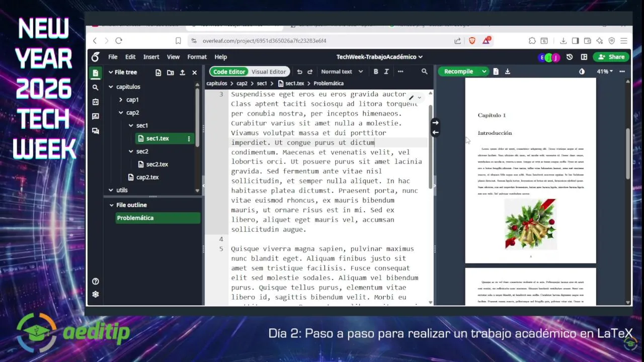Open Normal text style dropdown

coord(342,72)
